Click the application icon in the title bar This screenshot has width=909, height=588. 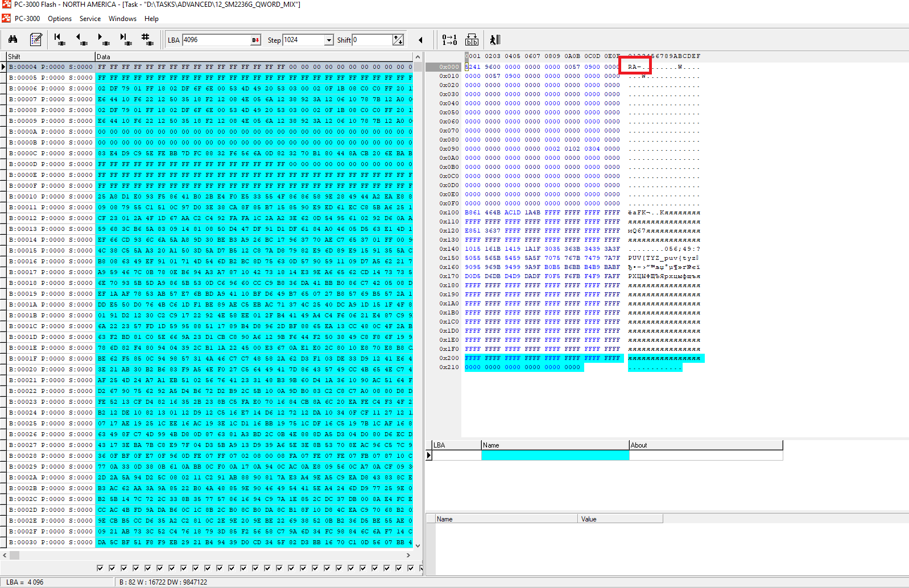point(6,4)
